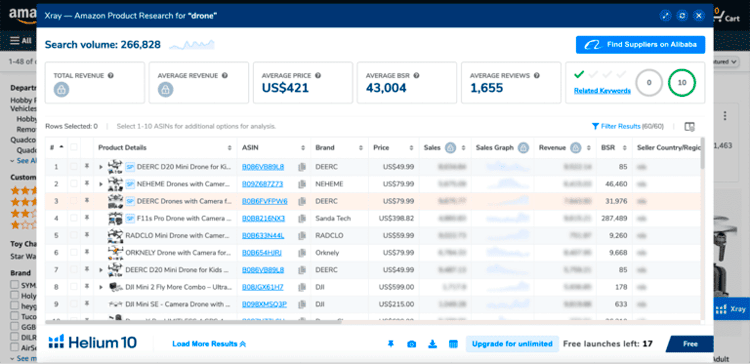Pin row 2 NEHEME Drones

(87, 184)
